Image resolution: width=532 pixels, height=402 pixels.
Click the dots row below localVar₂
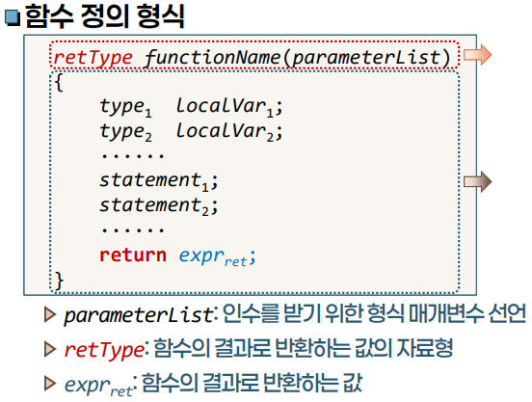pos(133,156)
